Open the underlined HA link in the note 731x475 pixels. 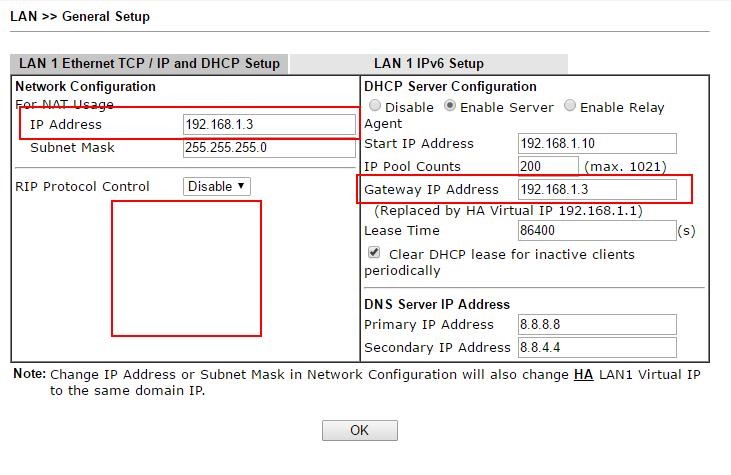point(583,375)
